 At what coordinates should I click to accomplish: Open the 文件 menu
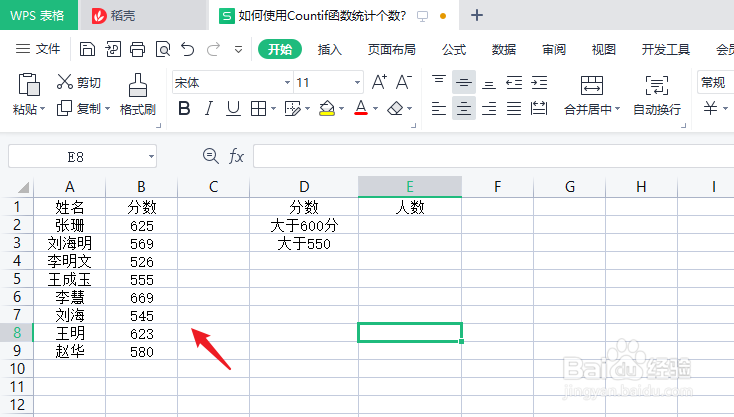pos(38,49)
